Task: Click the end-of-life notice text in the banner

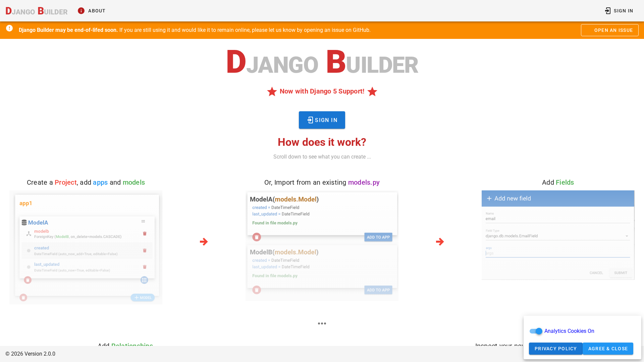Action: click(195, 30)
